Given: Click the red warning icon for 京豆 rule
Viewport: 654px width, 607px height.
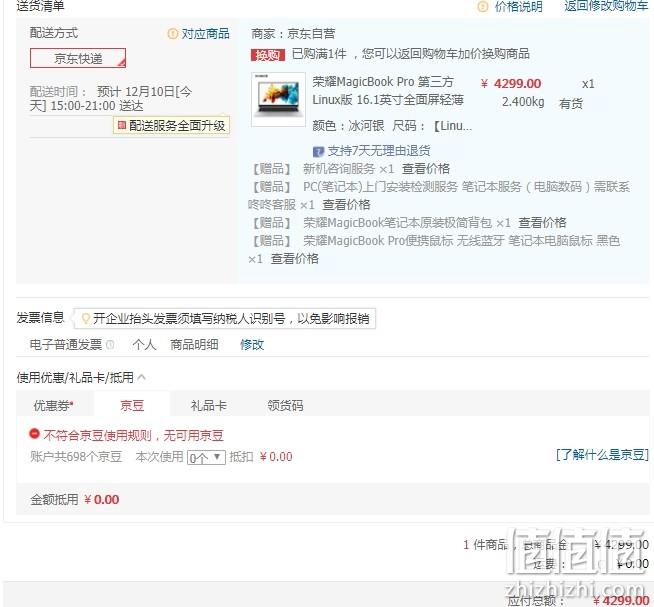Looking at the screenshot, I should click(34, 433).
